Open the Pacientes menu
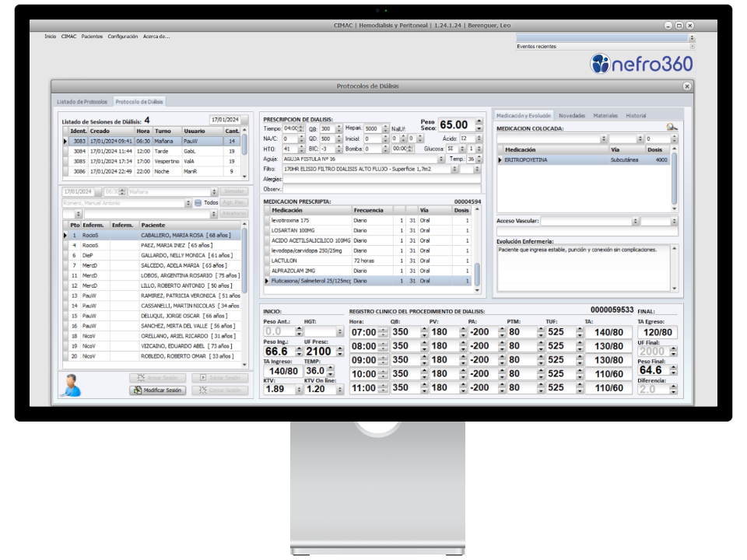Image resolution: width=747 pixels, height=560 pixels. click(92, 37)
